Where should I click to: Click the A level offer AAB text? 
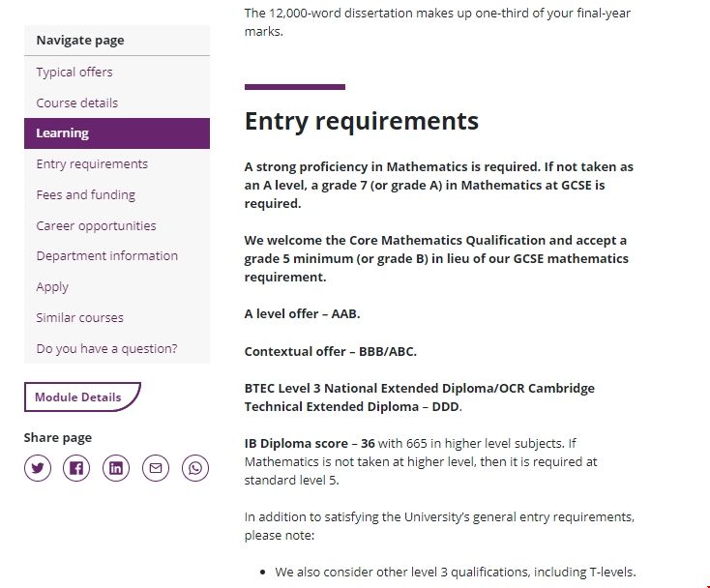click(303, 314)
